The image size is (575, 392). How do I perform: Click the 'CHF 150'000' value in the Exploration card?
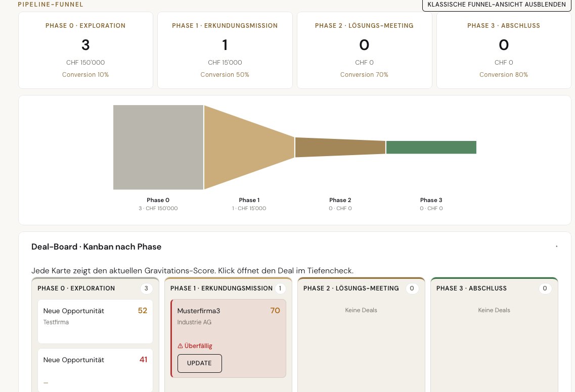coord(85,63)
